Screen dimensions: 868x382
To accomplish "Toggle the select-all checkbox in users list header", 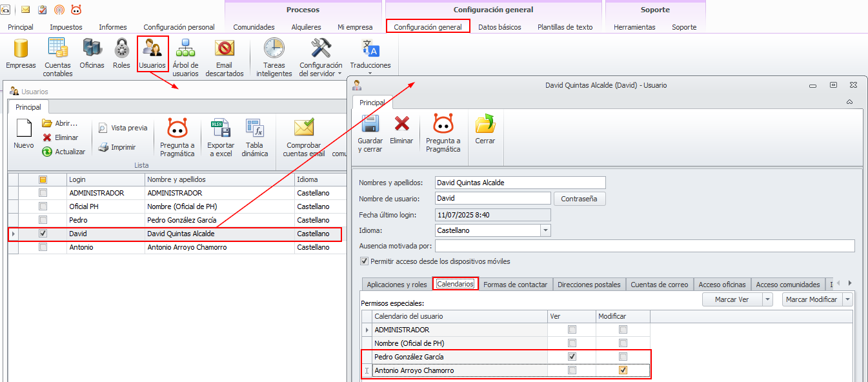I will pos(43,179).
